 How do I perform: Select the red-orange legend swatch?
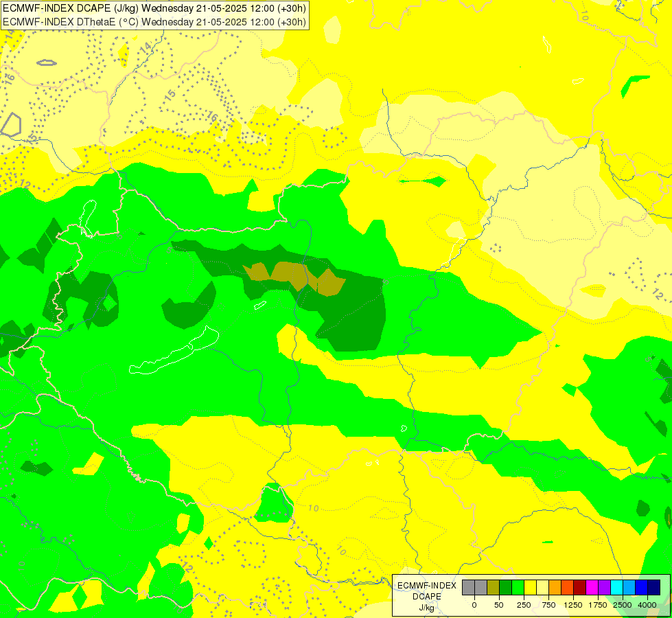[568, 587]
